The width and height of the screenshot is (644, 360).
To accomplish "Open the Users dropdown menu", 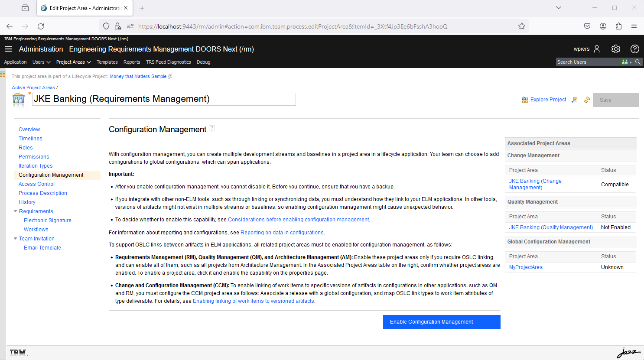I will tap(42, 62).
